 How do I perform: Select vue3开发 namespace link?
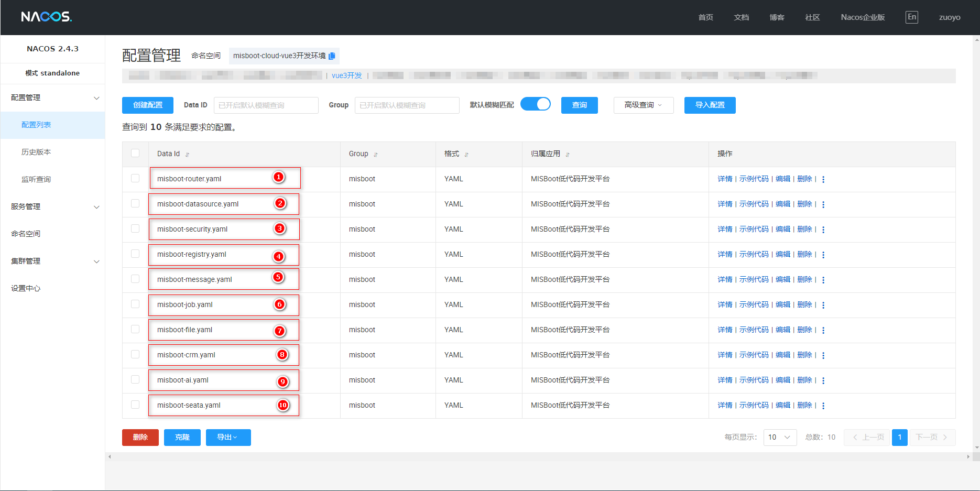click(x=347, y=75)
